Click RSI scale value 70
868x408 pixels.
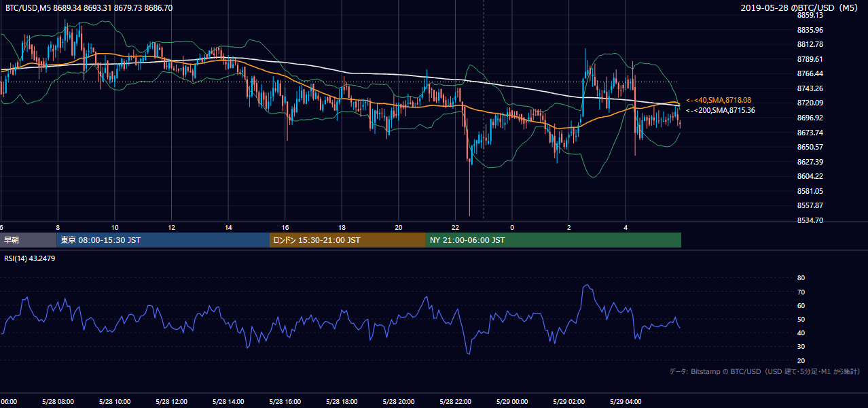801,292
